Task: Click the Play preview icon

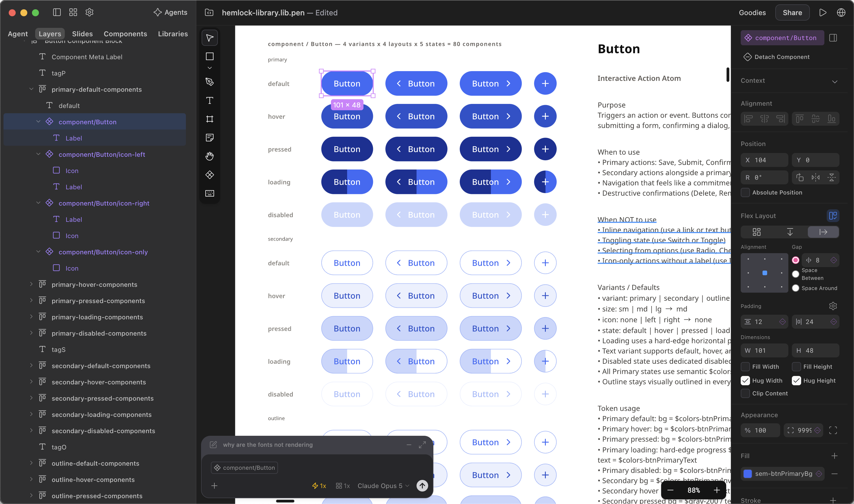Action: pyautogui.click(x=822, y=12)
